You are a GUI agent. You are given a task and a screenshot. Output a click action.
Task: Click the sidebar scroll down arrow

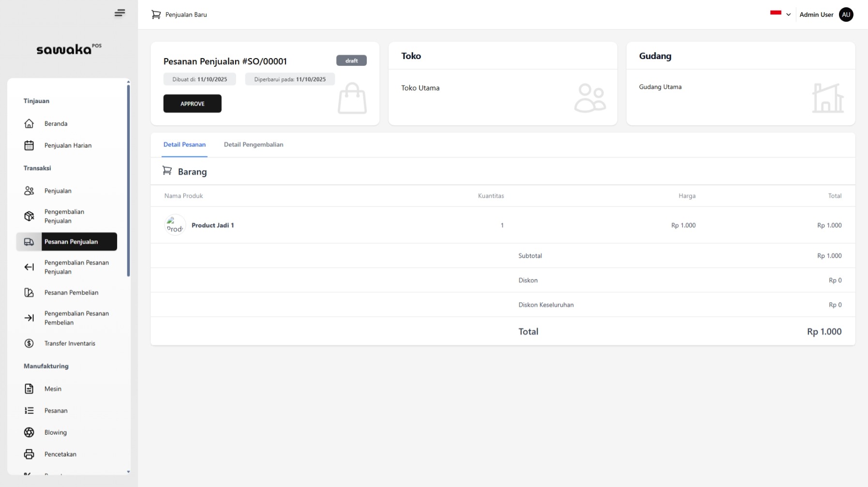pyautogui.click(x=128, y=472)
